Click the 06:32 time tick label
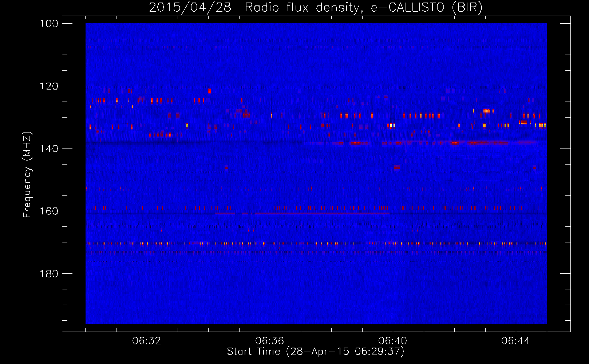Viewport: 589px width, 364px height. 147,341
